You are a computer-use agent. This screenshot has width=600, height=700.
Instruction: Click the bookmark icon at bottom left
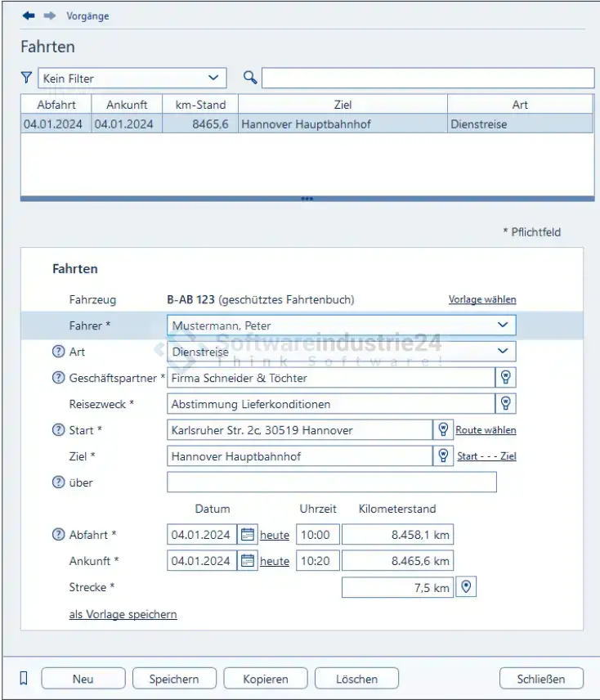[24, 678]
